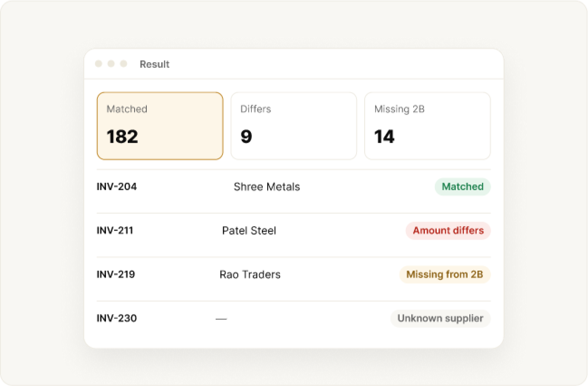Click the green Matched status badge on INV-204
Screen dimensions: 588x386
tap(463, 187)
